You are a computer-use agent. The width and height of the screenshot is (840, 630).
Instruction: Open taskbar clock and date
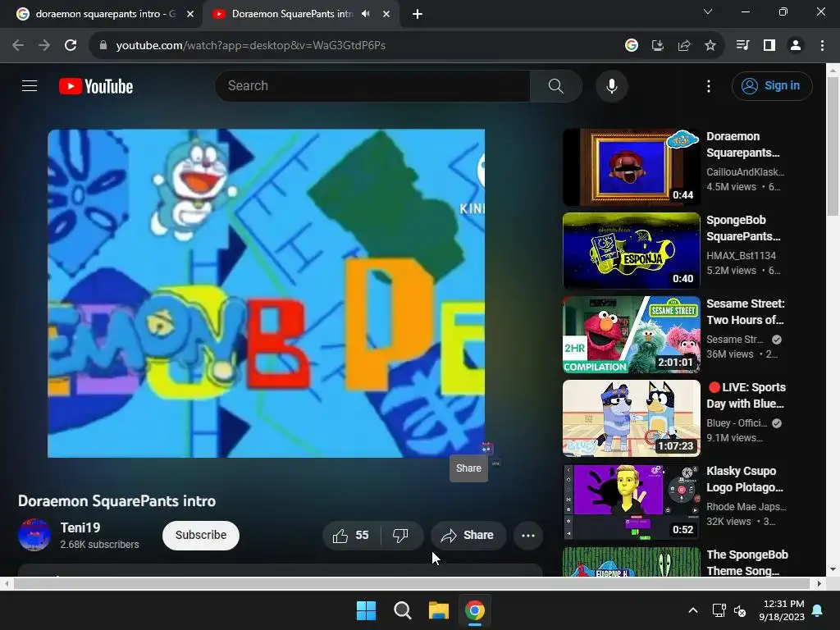[x=782, y=610]
